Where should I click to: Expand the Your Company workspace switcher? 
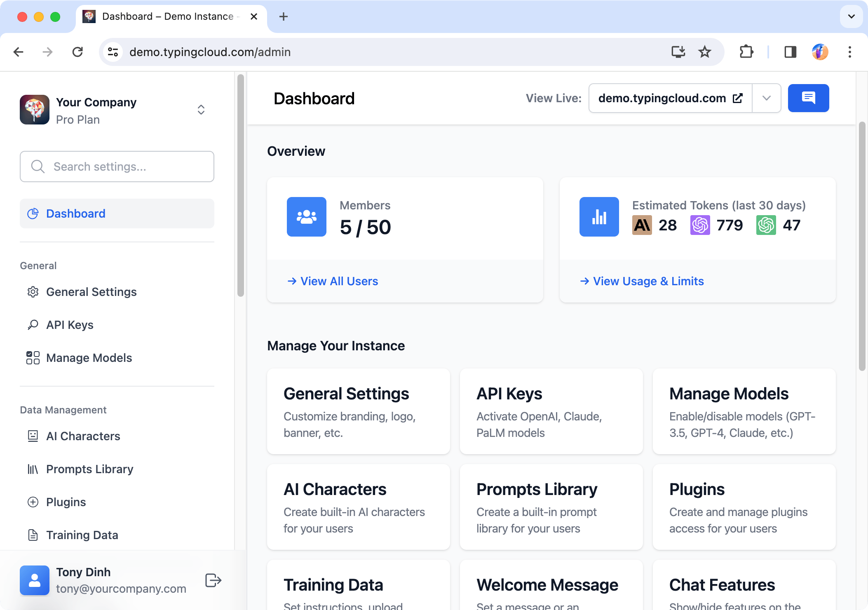coord(201,110)
